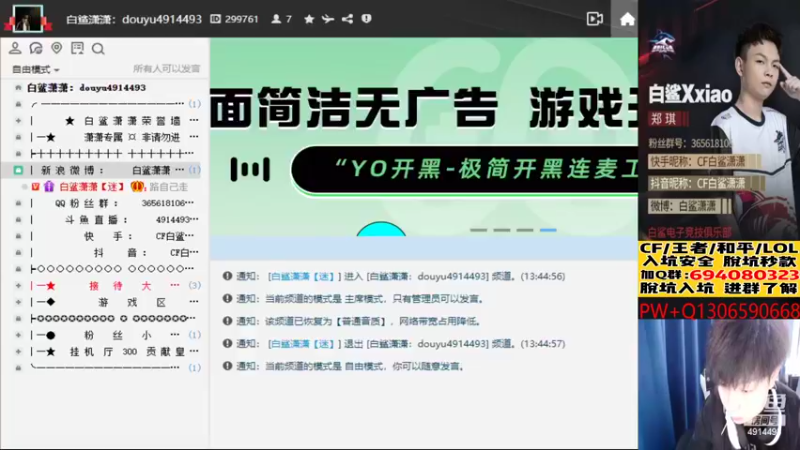Click 白鲨潇潇【迷】 link in the 13:44:56 notice
The height and width of the screenshot is (450, 800).
pos(304,276)
